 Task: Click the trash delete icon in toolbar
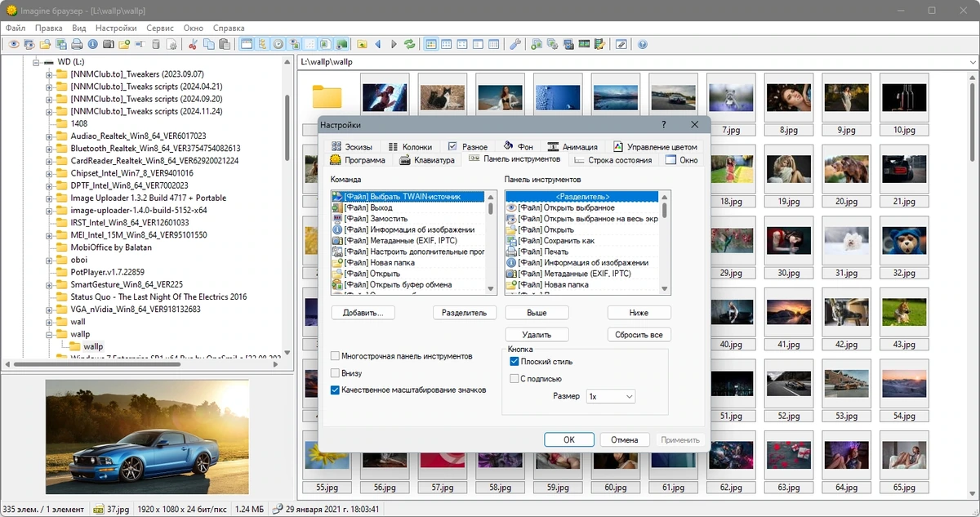(x=156, y=44)
